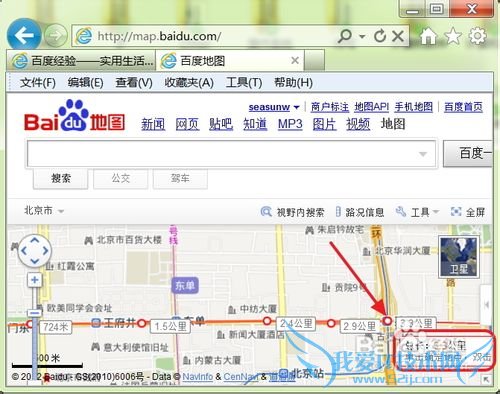Open the 收藏夹(A) menu
This screenshot has width=500, height=394.
(x=189, y=82)
